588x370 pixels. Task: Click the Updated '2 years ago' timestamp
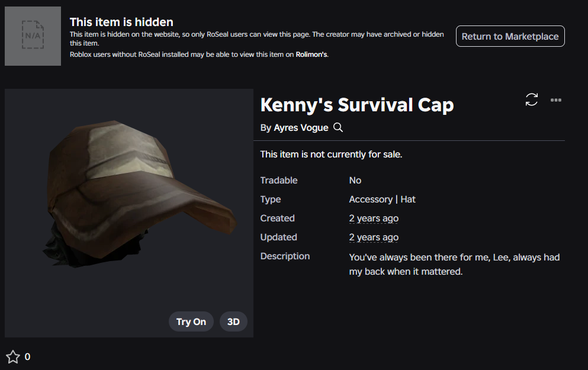coord(374,237)
